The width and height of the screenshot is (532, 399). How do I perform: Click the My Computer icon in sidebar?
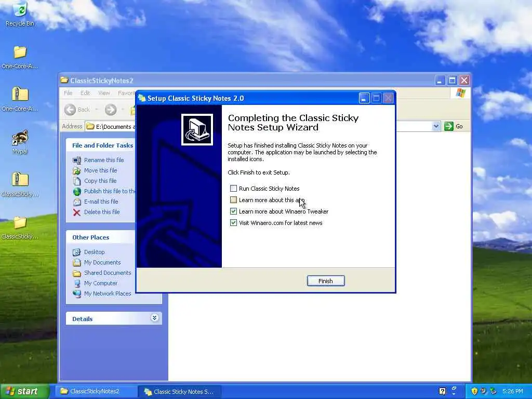(x=77, y=283)
